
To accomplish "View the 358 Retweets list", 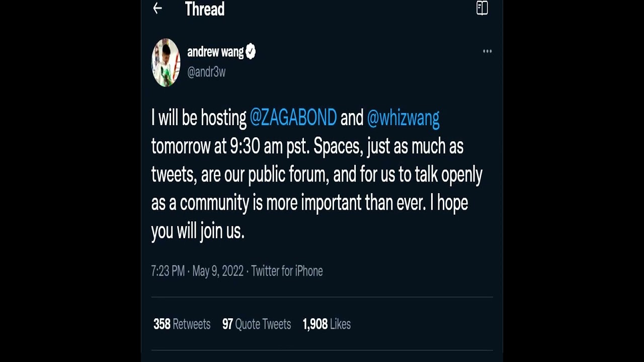I will [x=182, y=324].
